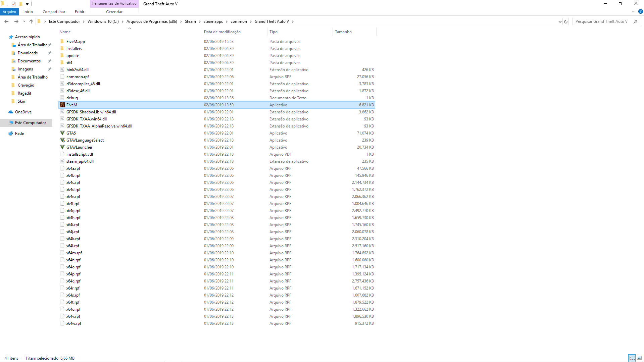Open Explorer help question mark icon
This screenshot has height=362, width=644.
click(640, 12)
